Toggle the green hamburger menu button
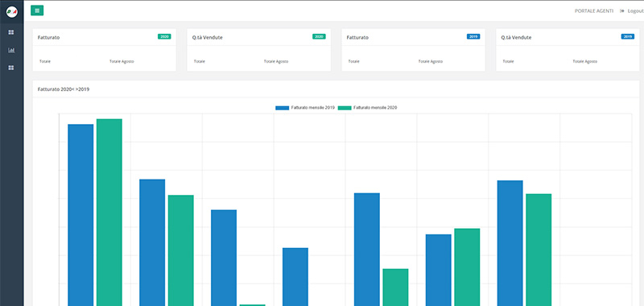This screenshot has height=306, width=644. [37, 10]
